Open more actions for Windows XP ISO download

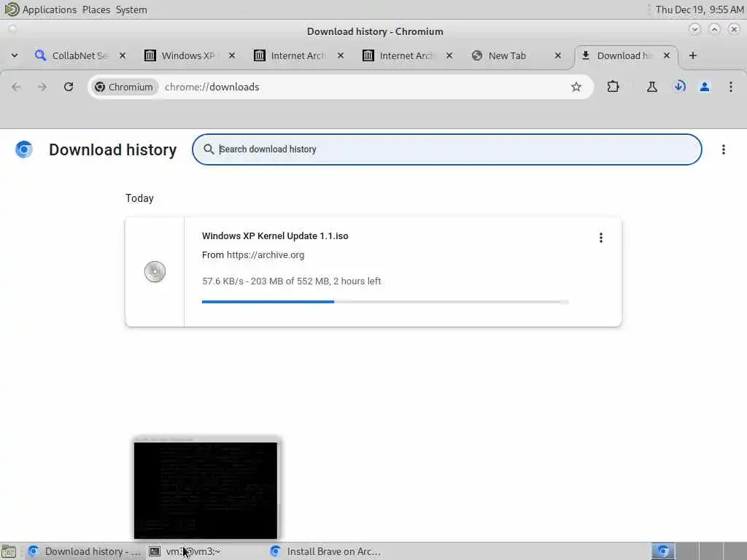(x=601, y=238)
